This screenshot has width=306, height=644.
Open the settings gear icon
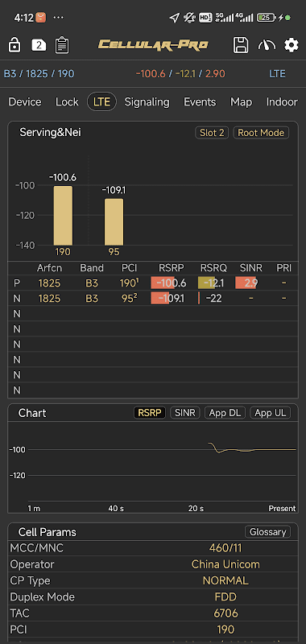click(292, 45)
